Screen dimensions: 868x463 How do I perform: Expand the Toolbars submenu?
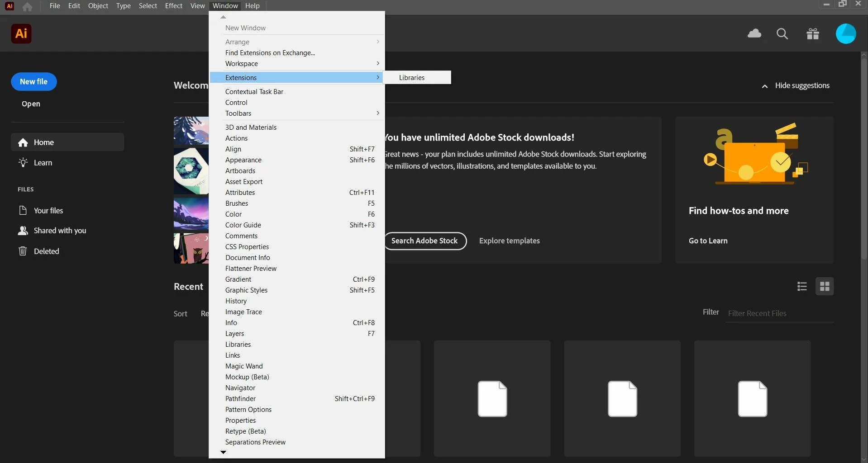tap(297, 113)
